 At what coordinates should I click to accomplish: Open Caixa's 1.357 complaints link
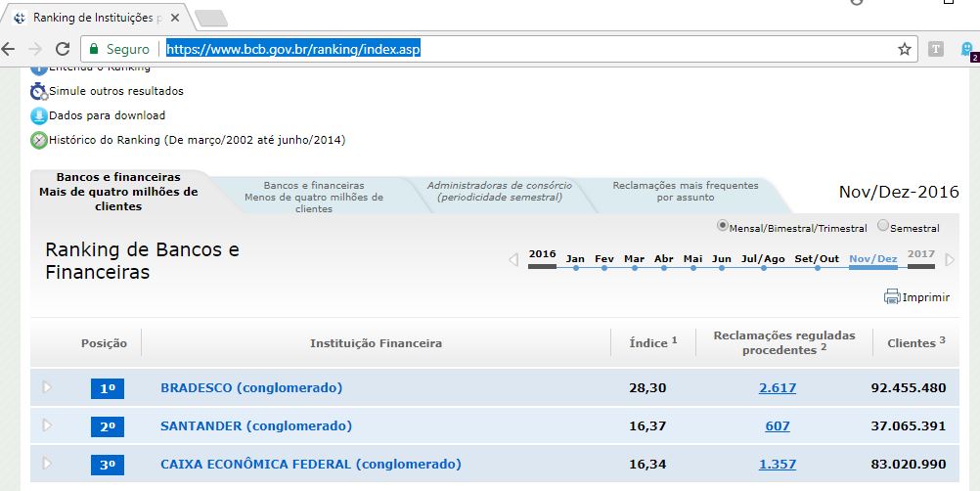pos(778,465)
